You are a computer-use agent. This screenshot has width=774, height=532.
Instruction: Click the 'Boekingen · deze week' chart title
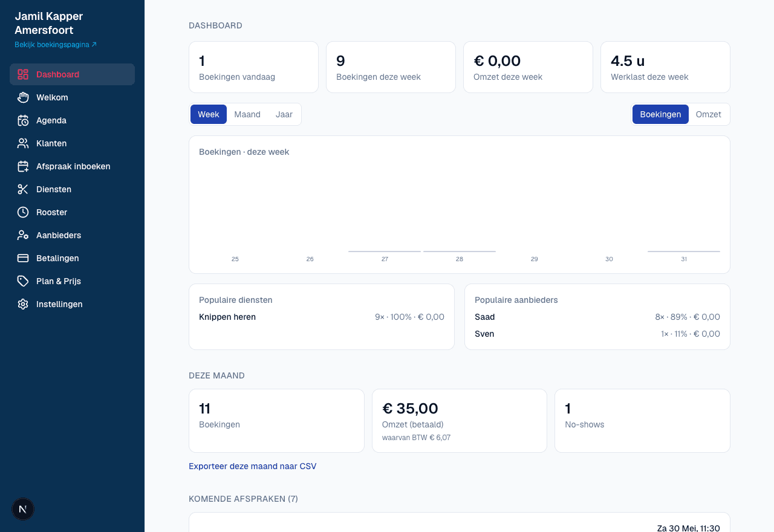[x=244, y=152]
